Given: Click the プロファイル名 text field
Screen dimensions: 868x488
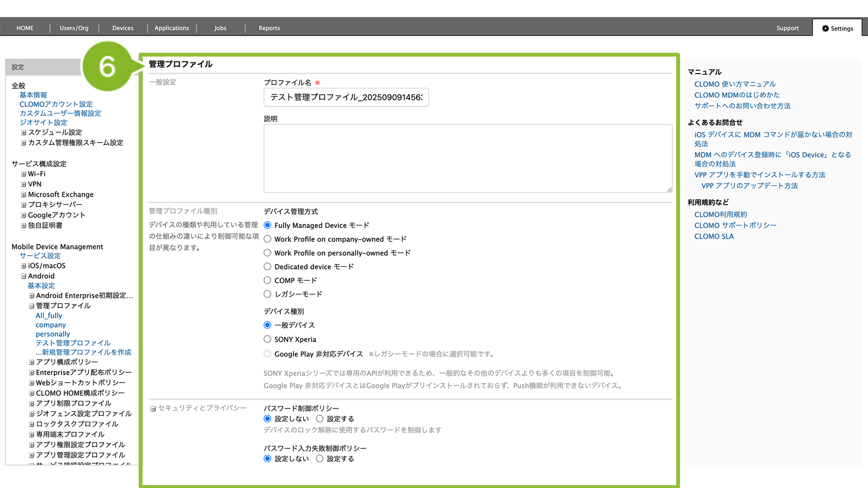Looking at the screenshot, I should tap(346, 98).
